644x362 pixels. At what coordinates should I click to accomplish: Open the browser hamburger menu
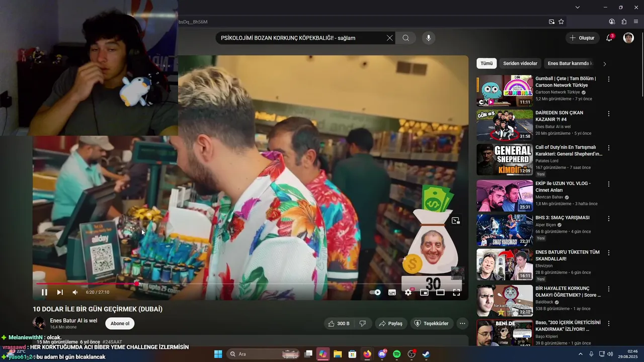[x=636, y=22]
